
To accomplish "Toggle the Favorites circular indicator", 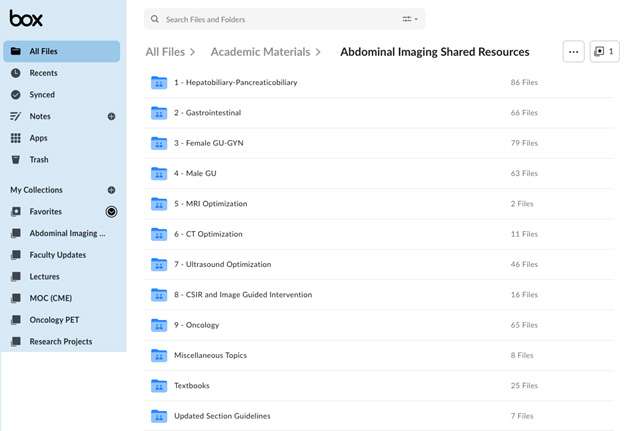I will pyautogui.click(x=111, y=212).
